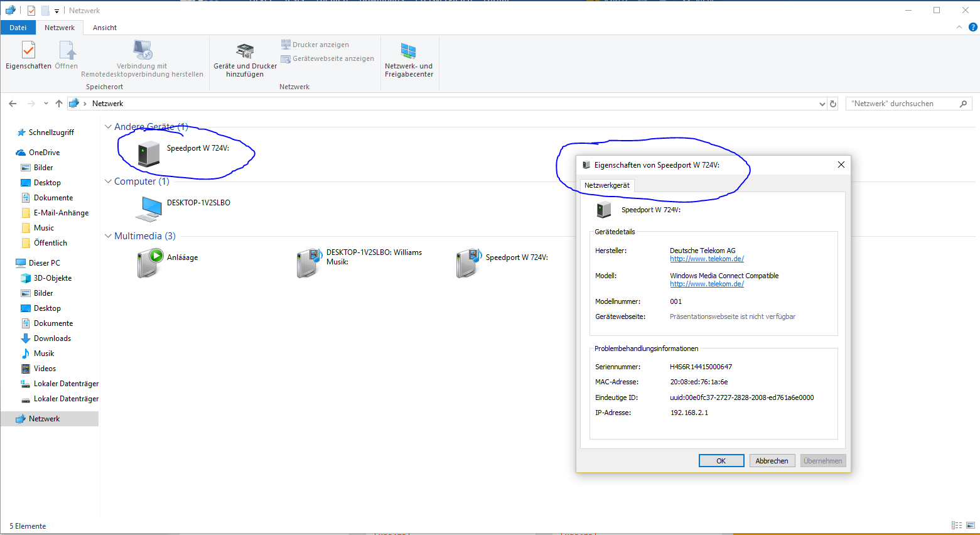Click Verbindung mit Remotedesktopverbindung herstellen

[142, 59]
